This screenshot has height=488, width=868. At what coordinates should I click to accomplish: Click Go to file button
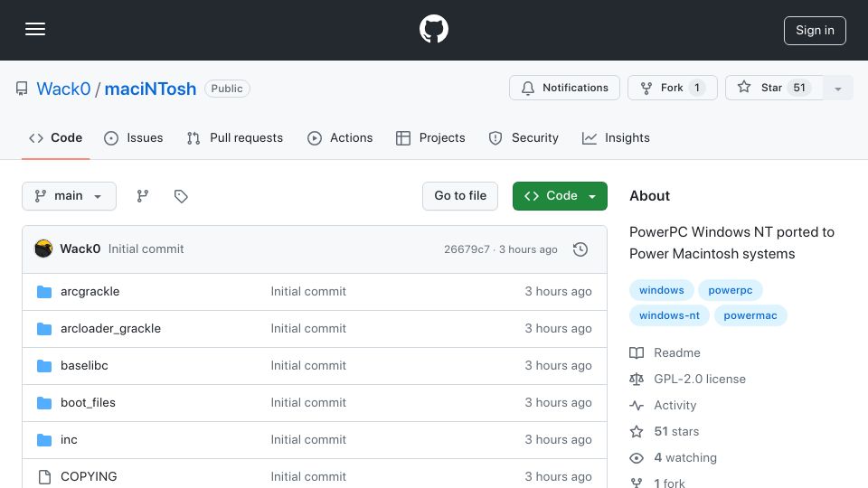point(460,196)
